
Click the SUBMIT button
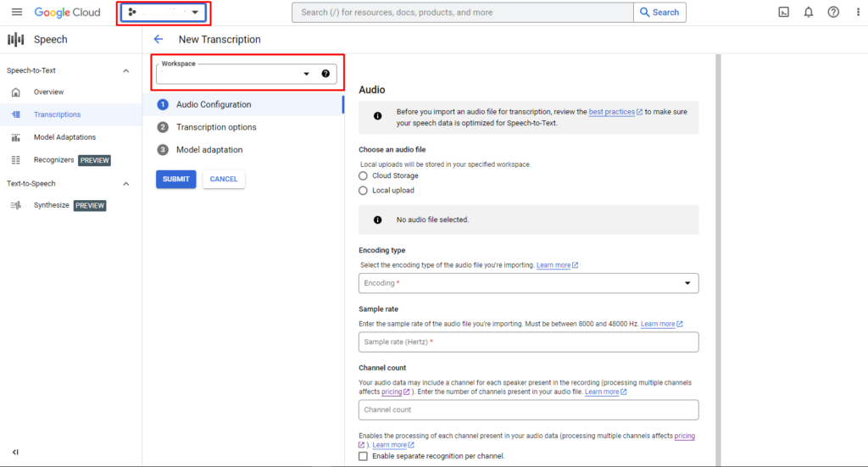[x=176, y=180]
